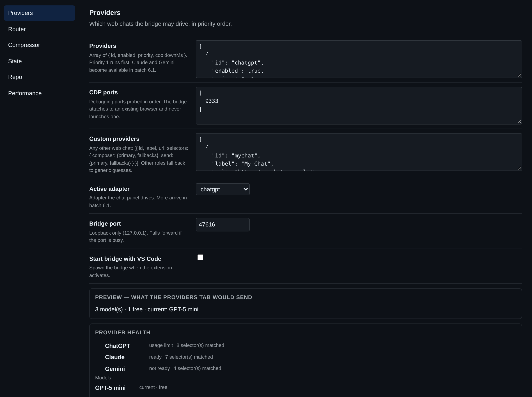
Task: Click the '"enabled": true' line in Providers
Action: pyautogui.click(x=238, y=71)
